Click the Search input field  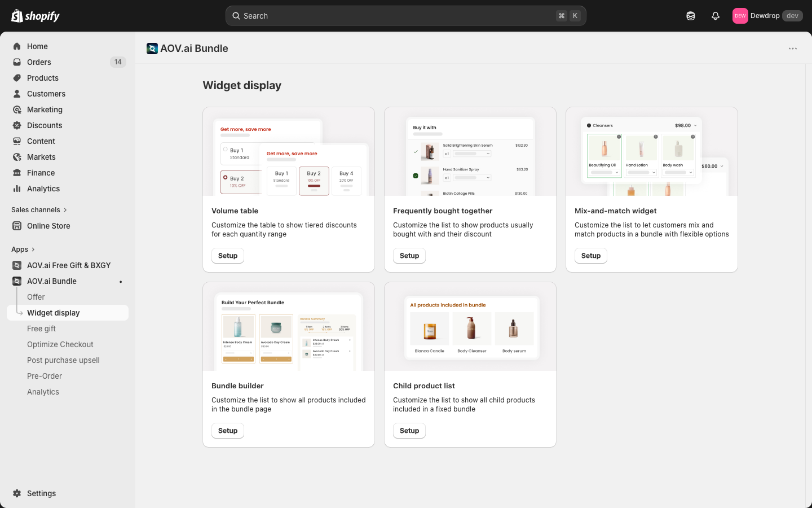tap(406, 16)
